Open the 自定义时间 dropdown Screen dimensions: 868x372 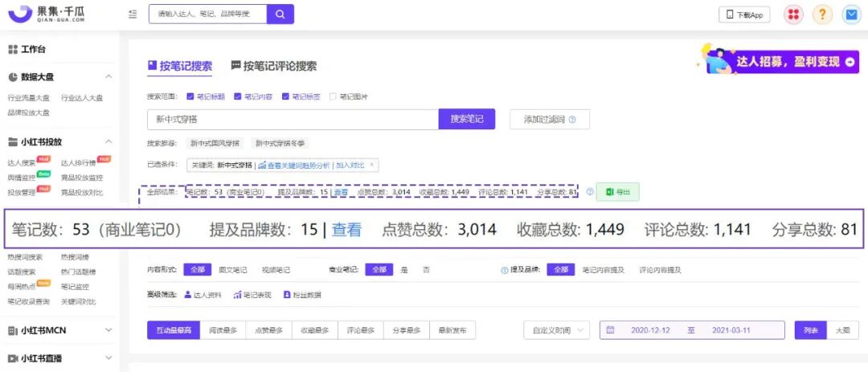[x=557, y=330]
